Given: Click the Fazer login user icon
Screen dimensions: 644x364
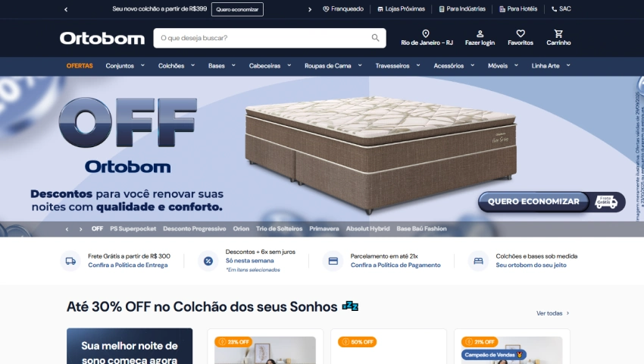Looking at the screenshot, I should click(480, 33).
